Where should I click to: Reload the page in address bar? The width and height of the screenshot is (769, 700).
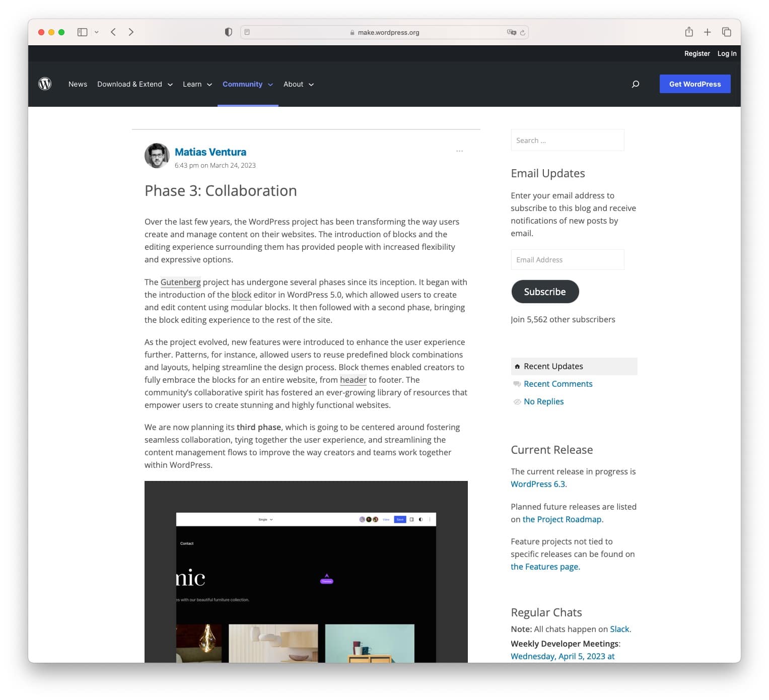(x=522, y=33)
